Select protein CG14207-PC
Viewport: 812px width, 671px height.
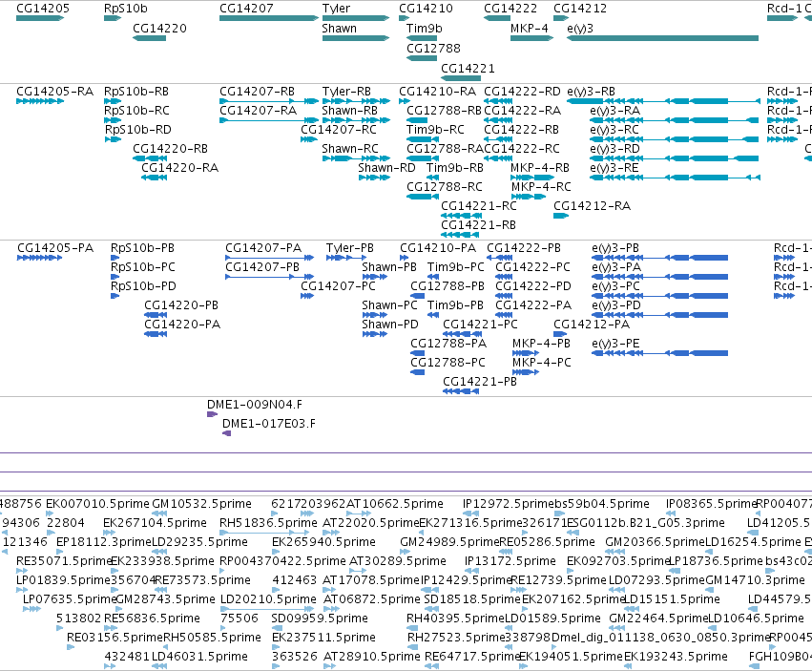click(338, 286)
